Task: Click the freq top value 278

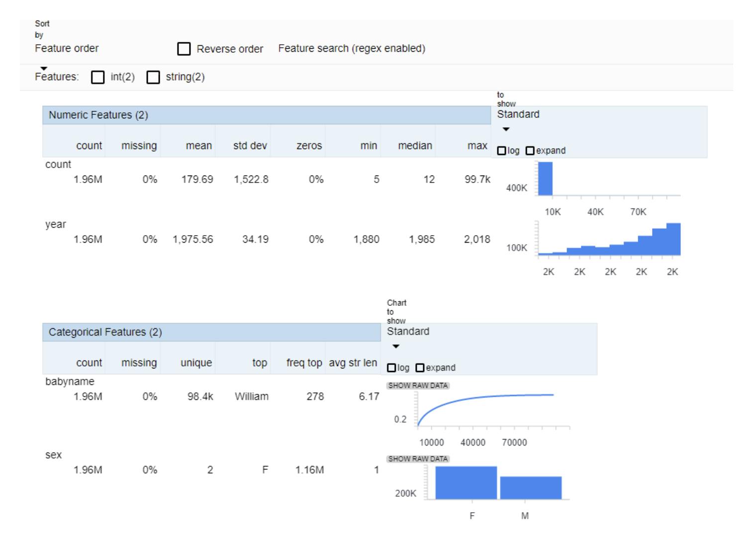Action: pos(315,397)
